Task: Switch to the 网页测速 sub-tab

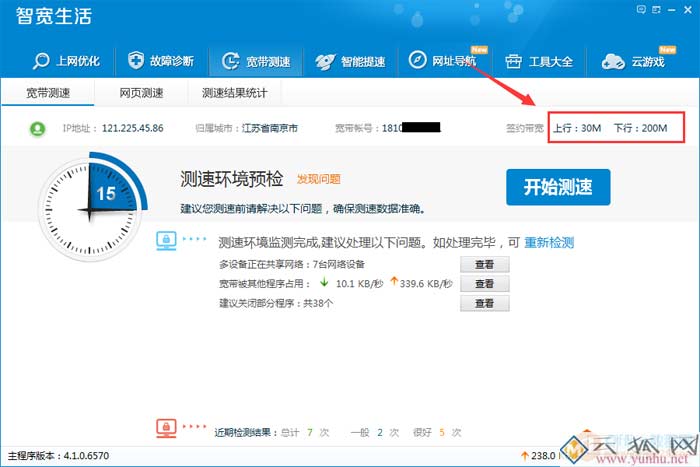Action: 141,93
